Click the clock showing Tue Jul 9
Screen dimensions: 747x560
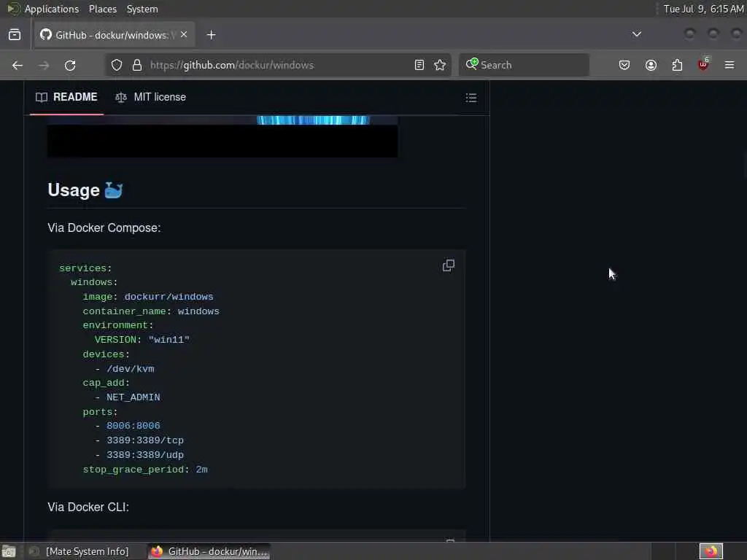pyautogui.click(x=703, y=9)
